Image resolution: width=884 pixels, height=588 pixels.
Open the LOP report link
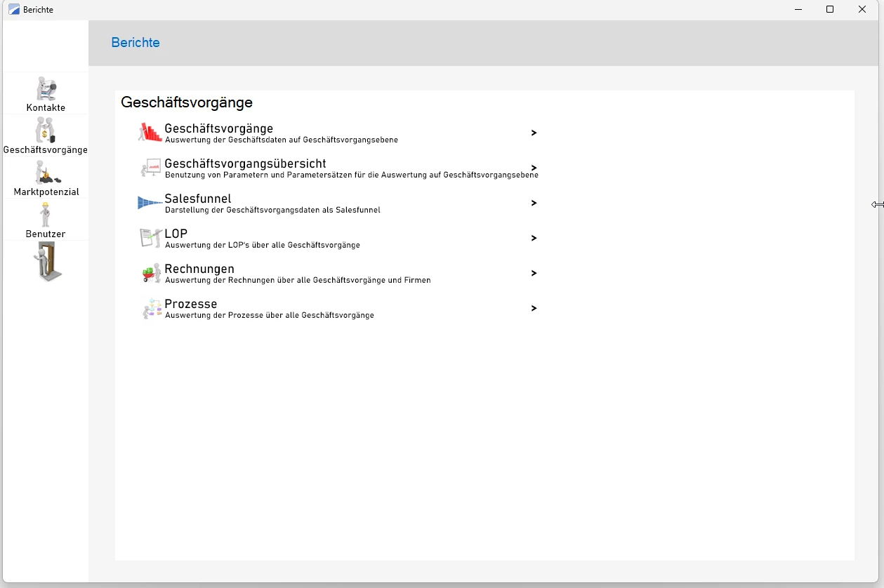(x=176, y=234)
